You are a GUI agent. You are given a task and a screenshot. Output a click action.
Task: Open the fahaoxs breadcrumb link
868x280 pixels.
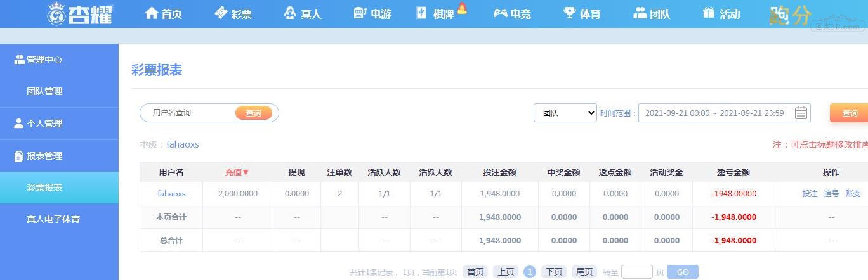tap(183, 144)
